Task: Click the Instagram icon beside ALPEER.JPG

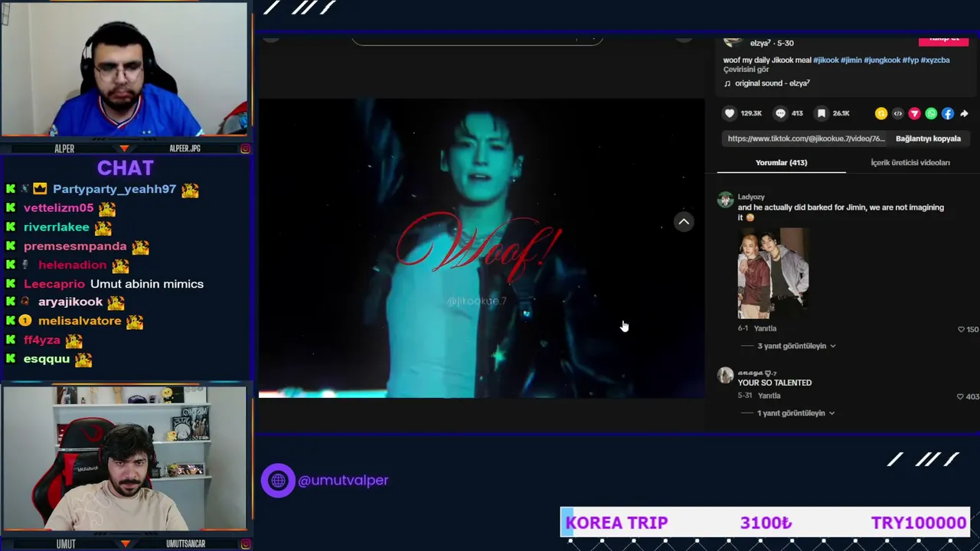Action: [245, 148]
